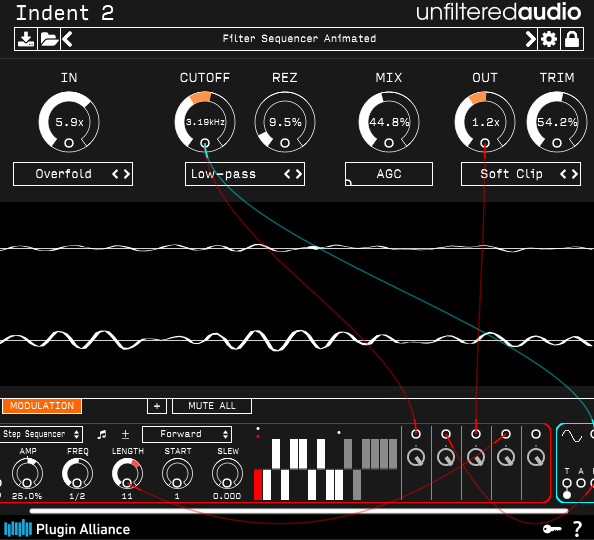Viewport: 594px width, 540px height.
Task: Click attenuator knob under third output jack
Action: [476, 457]
